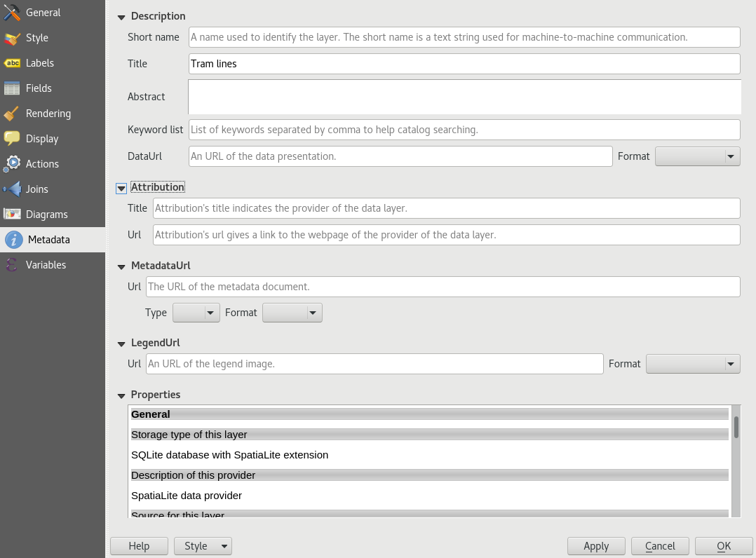Screen dimensions: 756x558
Task: Open the Variables tab label
Action: 46,264
